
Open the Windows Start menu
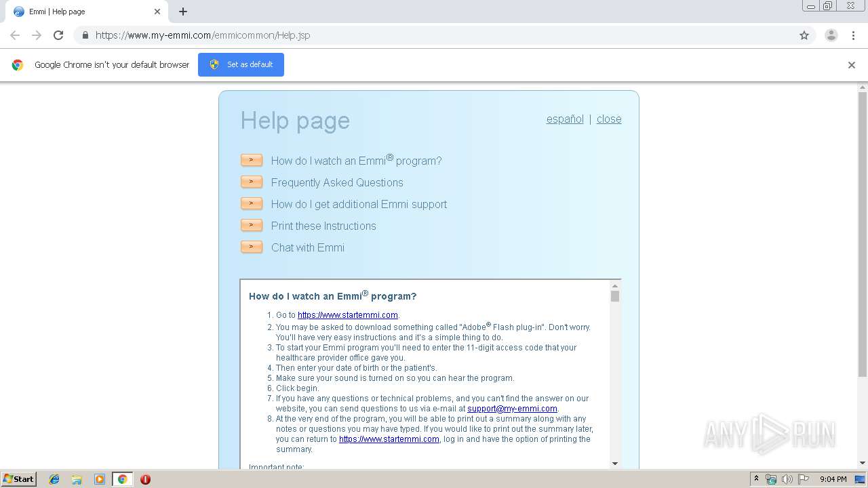click(19, 479)
